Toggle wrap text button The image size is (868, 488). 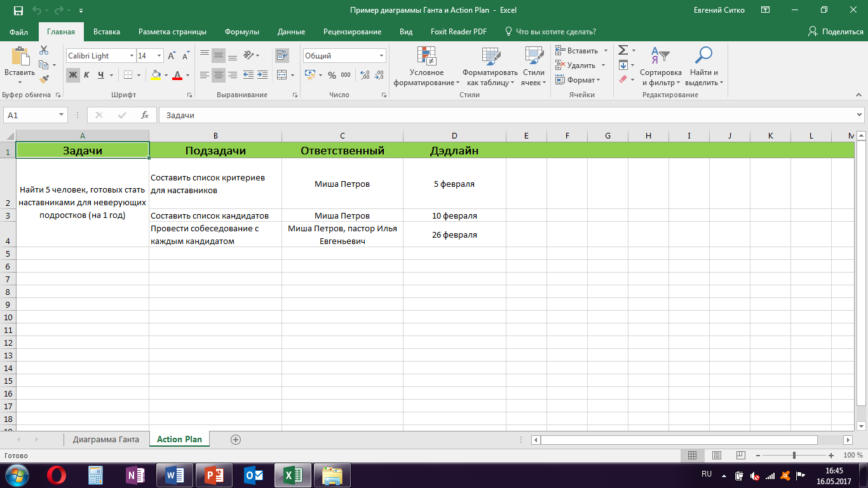(x=282, y=56)
